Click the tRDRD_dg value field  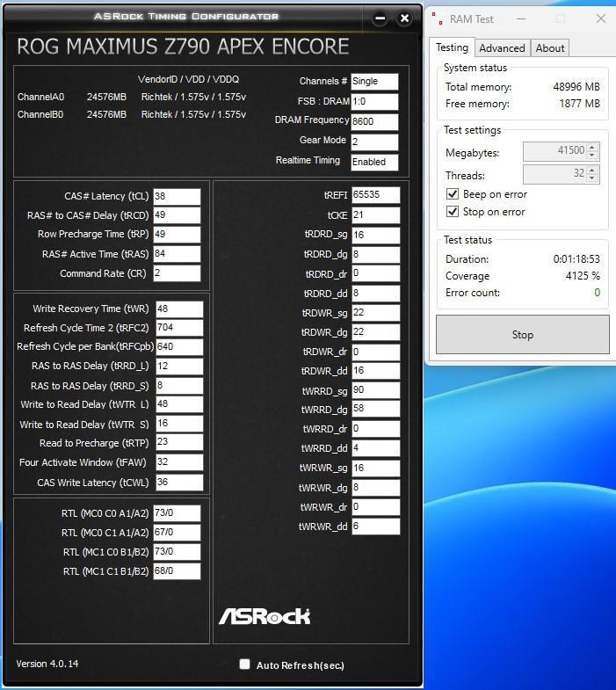click(x=376, y=254)
